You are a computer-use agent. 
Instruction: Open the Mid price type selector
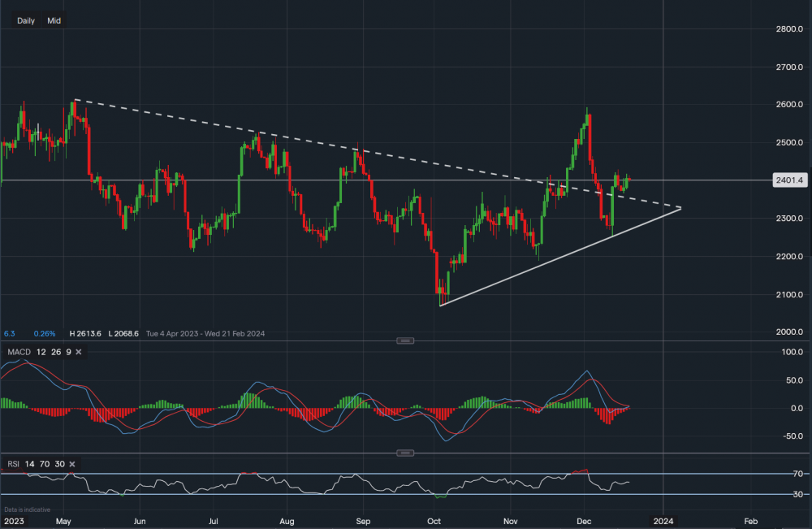[x=54, y=20]
